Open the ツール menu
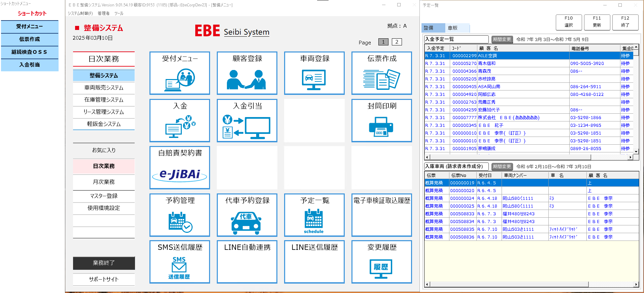This screenshot has height=293, width=644. [x=119, y=13]
